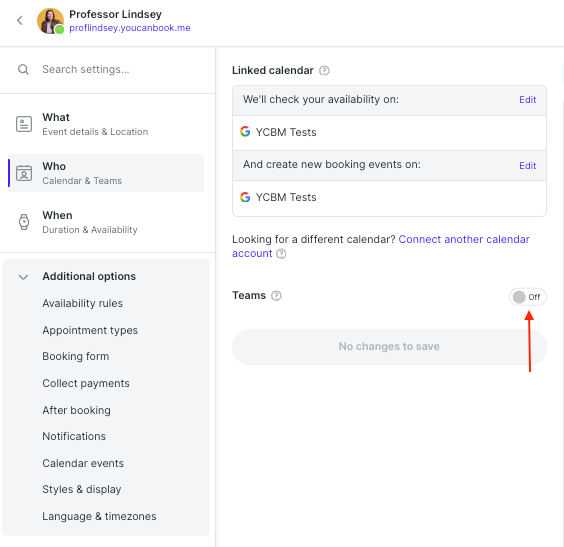Open proflindsey.youcanbook.me link
This screenshot has width=564, height=547.
pyautogui.click(x=130, y=28)
